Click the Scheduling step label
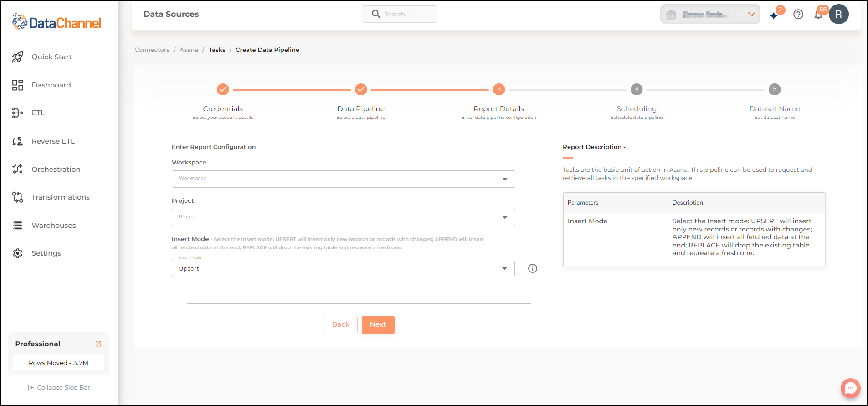 (637, 109)
